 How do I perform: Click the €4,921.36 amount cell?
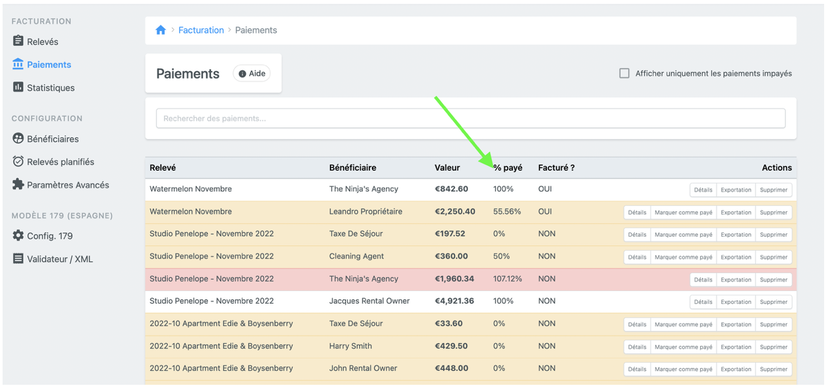(x=455, y=301)
